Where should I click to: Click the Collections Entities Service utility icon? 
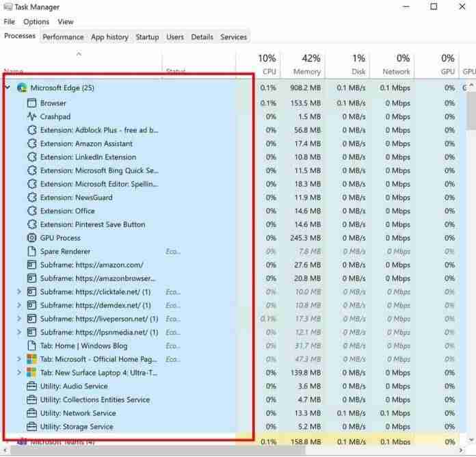[31, 400]
